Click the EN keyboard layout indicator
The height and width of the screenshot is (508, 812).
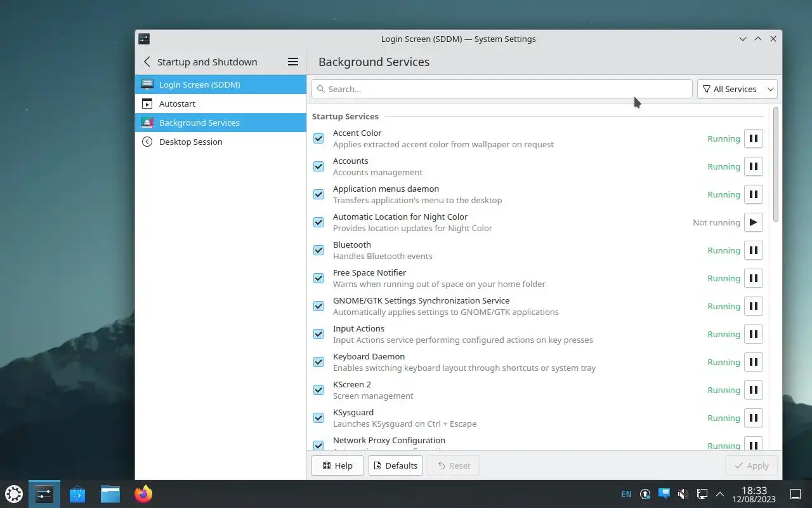point(626,494)
